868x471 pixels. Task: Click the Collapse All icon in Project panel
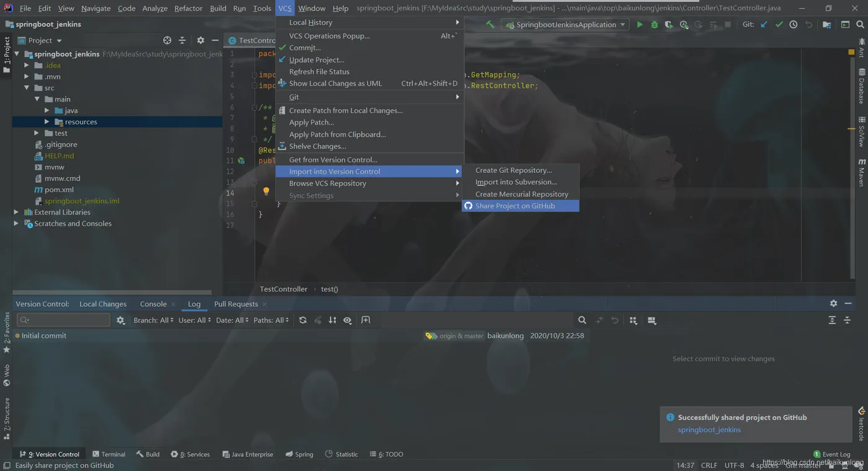[182, 40]
